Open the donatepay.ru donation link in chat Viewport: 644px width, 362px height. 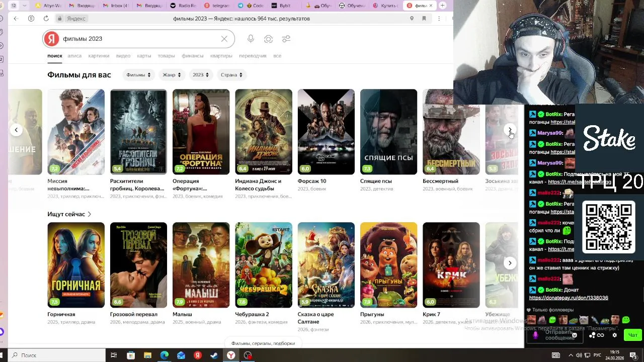(569, 298)
